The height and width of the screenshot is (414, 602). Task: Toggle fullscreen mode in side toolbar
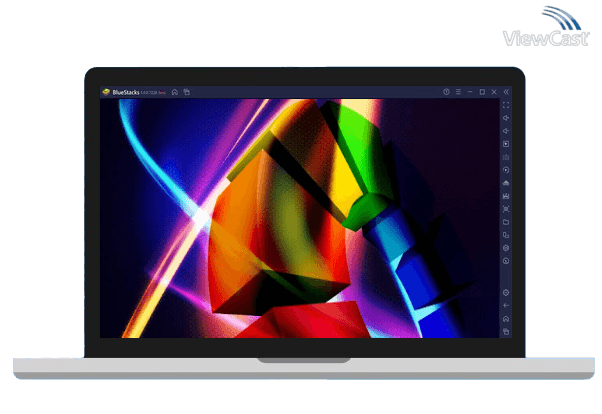click(x=506, y=105)
